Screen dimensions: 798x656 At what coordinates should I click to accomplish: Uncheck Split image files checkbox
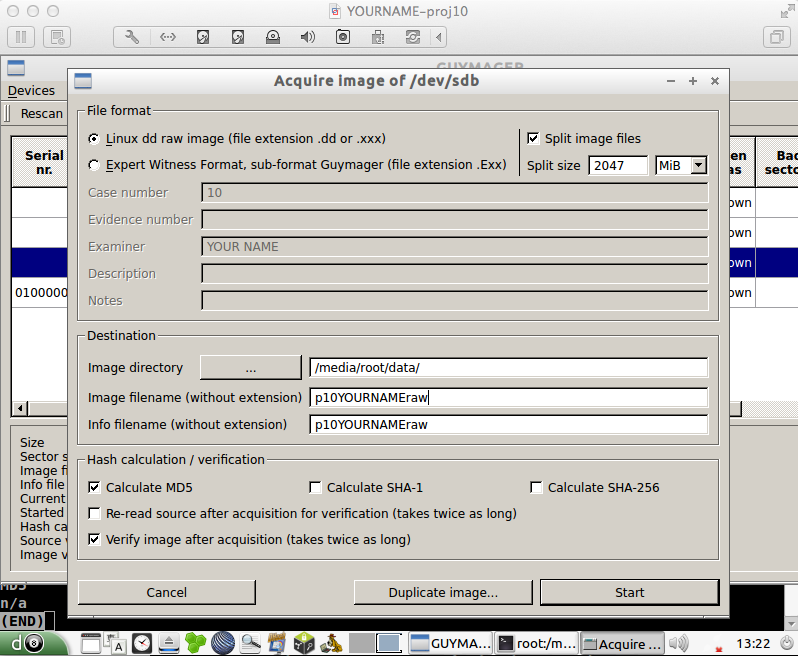coord(533,138)
